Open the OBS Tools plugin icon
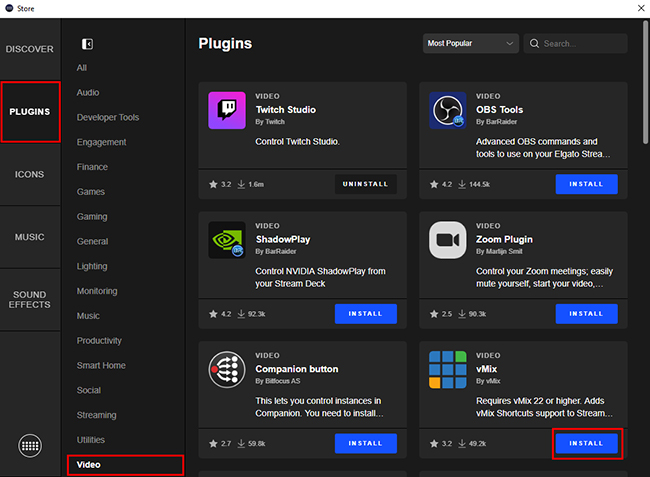The width and height of the screenshot is (650, 477). coord(448,110)
